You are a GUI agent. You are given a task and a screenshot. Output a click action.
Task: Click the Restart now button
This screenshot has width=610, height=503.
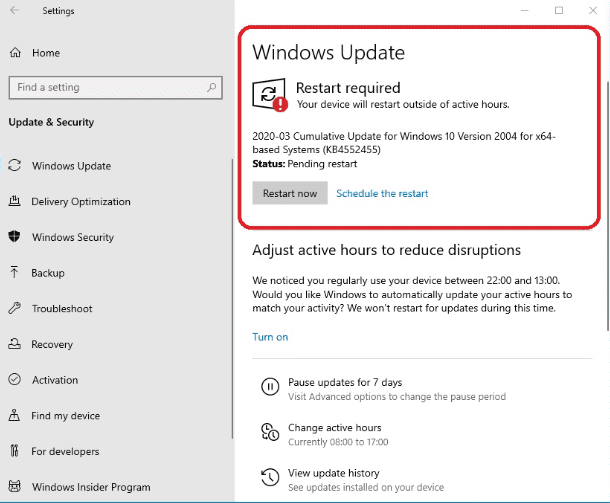coord(290,193)
